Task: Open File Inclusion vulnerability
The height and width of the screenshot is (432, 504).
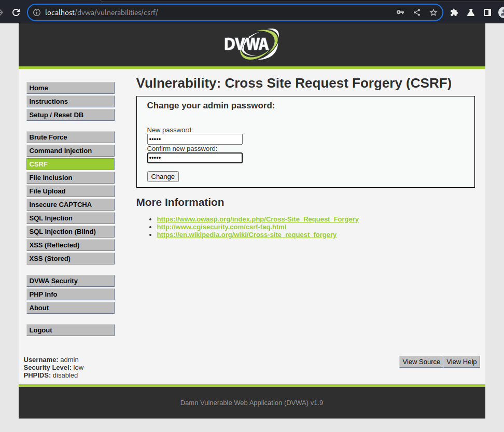Action: (71, 178)
